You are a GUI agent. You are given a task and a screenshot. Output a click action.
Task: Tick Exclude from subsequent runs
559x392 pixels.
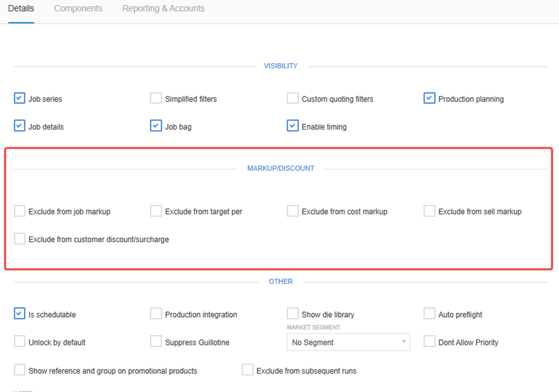[248, 370]
